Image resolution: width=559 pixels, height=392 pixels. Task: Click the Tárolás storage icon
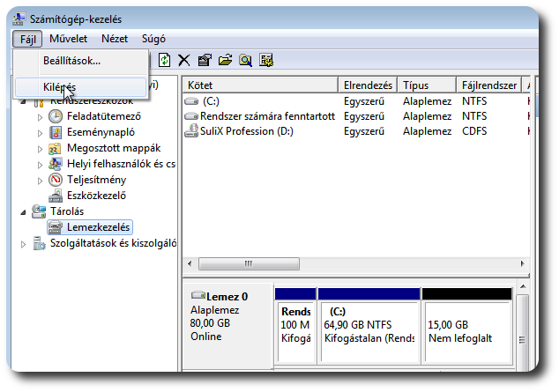39,211
